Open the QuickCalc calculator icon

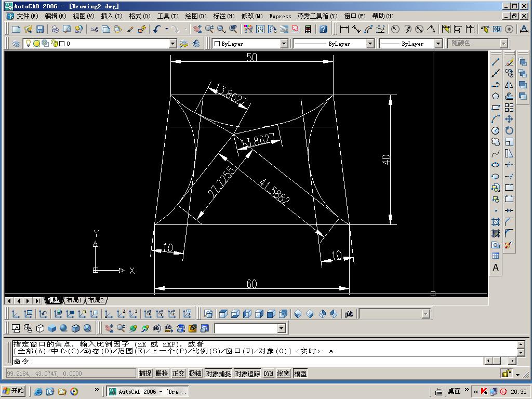(308, 29)
